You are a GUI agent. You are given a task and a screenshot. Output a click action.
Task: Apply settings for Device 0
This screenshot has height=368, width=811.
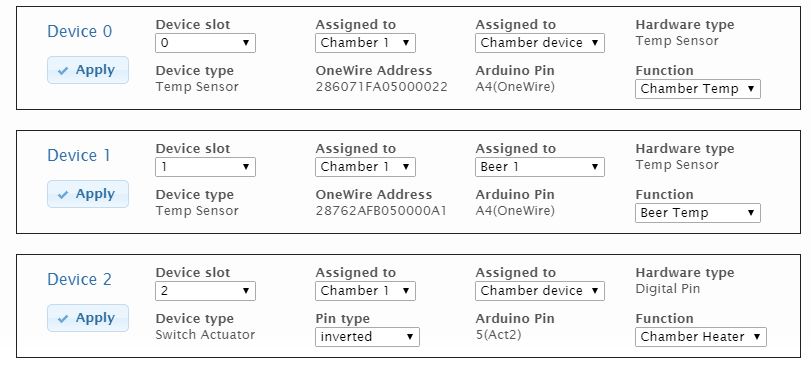pyautogui.click(x=87, y=70)
